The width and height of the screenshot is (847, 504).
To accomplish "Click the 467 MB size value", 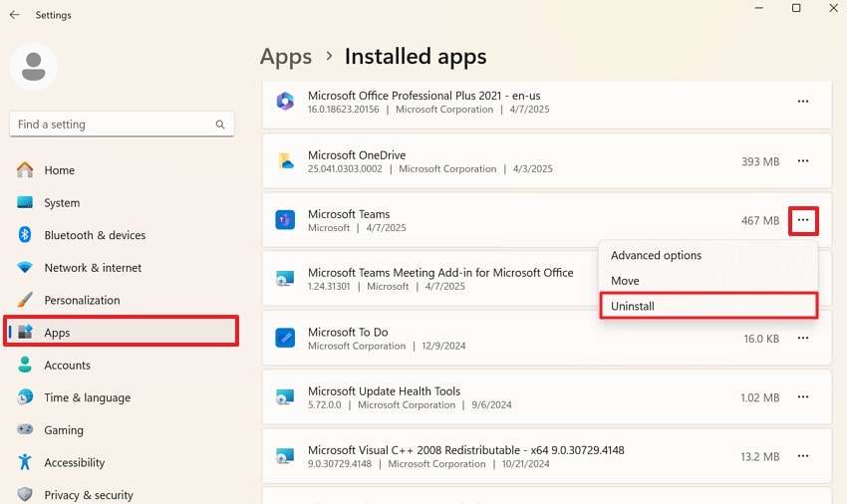I will (x=760, y=220).
